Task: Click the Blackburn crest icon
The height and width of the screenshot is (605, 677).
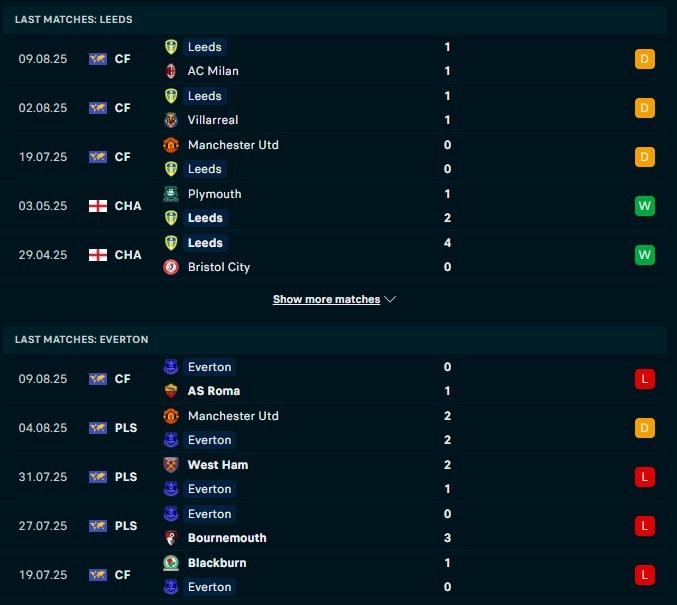Action: click(171, 563)
